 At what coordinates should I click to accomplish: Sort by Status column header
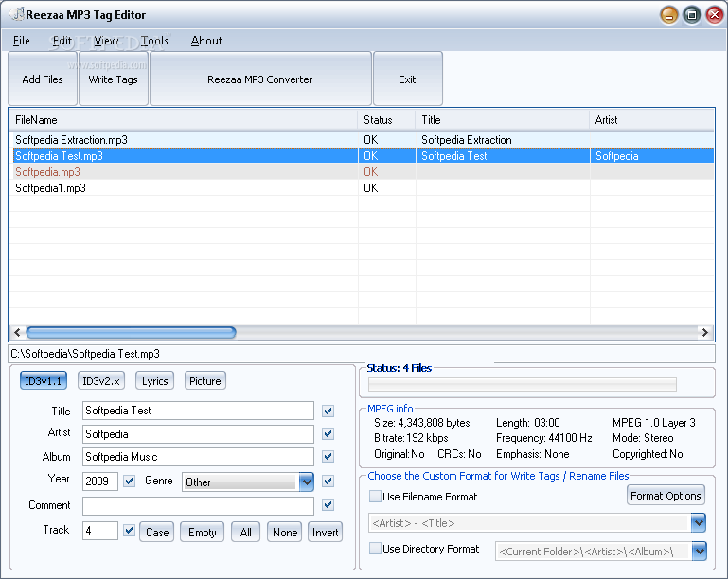pyautogui.click(x=386, y=120)
